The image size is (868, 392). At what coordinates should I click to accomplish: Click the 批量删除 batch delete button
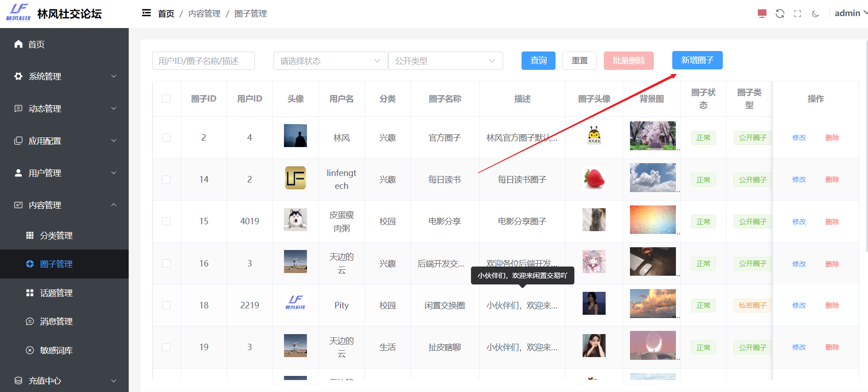click(629, 61)
